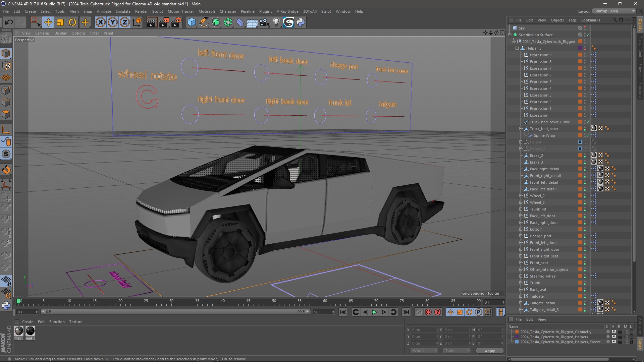
Task: Click the Render View clapperboard icon
Action: click(x=152, y=22)
